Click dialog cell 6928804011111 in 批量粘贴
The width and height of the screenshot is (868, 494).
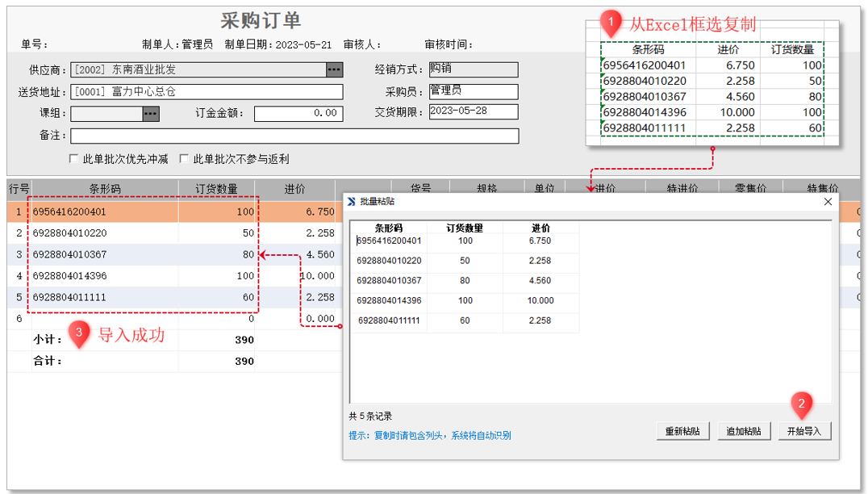point(389,320)
